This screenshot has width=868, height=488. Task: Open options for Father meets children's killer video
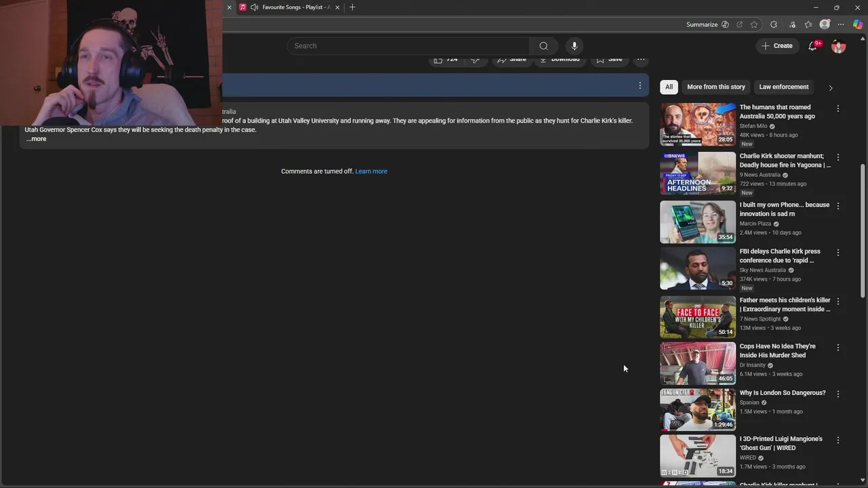pyautogui.click(x=838, y=301)
